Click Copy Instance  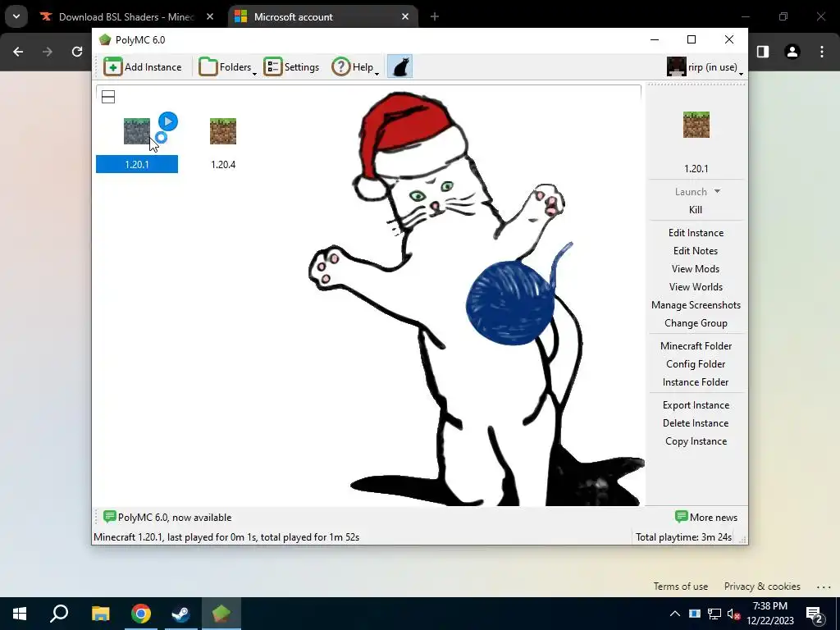point(696,441)
